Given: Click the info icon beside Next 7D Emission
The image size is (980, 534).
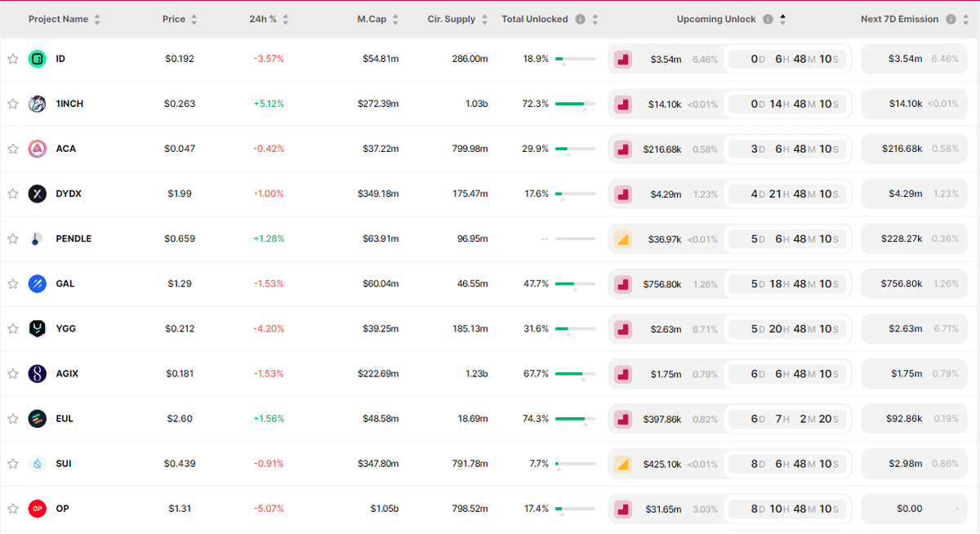Looking at the screenshot, I should 951,20.
